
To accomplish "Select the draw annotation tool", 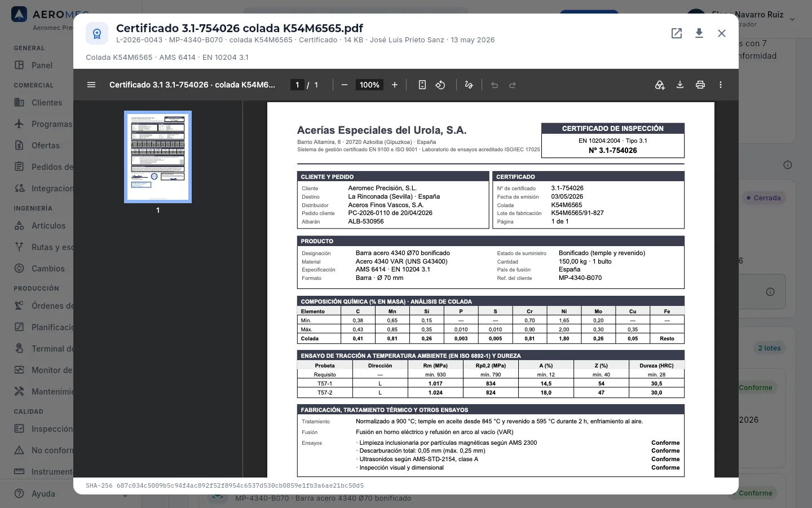I will pyautogui.click(x=469, y=85).
